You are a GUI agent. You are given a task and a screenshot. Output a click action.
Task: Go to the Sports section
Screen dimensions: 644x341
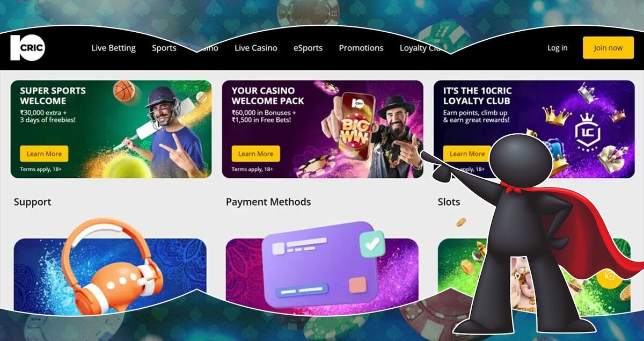coord(164,48)
